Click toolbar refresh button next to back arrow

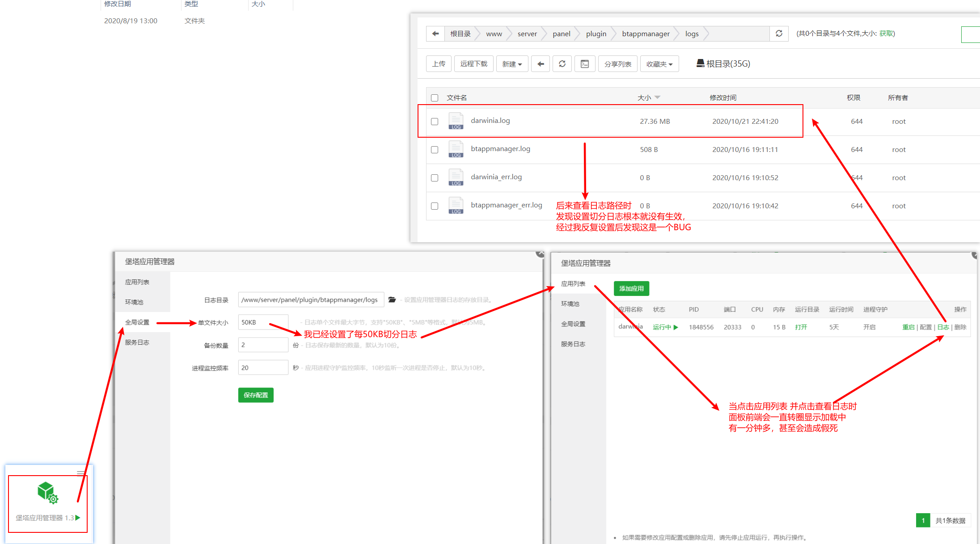[x=562, y=64]
